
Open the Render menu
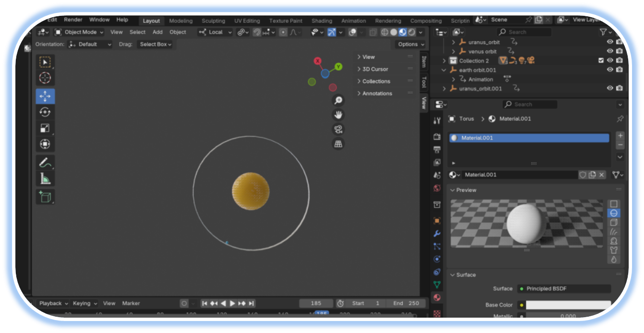pyautogui.click(x=73, y=20)
